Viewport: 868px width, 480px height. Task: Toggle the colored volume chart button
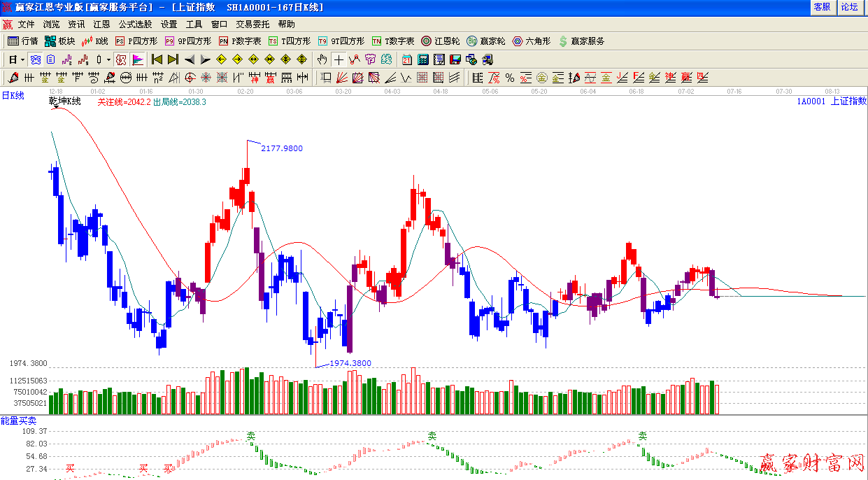point(138,59)
